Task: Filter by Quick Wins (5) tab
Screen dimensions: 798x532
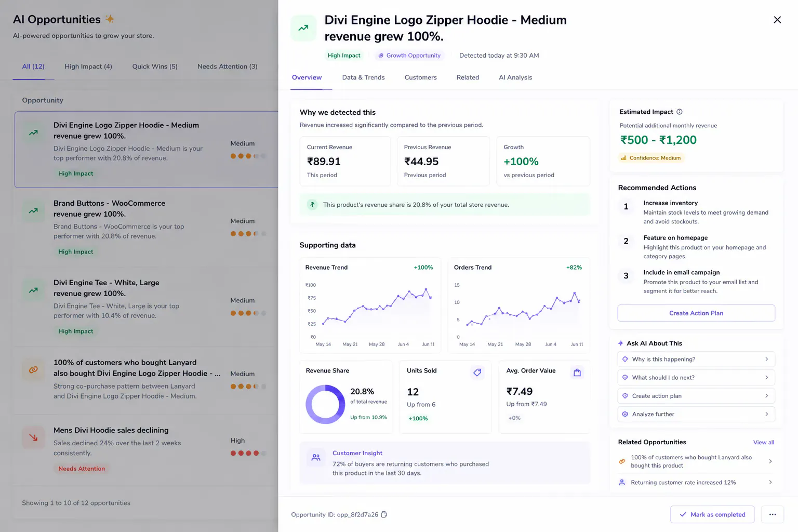Action: coord(155,66)
